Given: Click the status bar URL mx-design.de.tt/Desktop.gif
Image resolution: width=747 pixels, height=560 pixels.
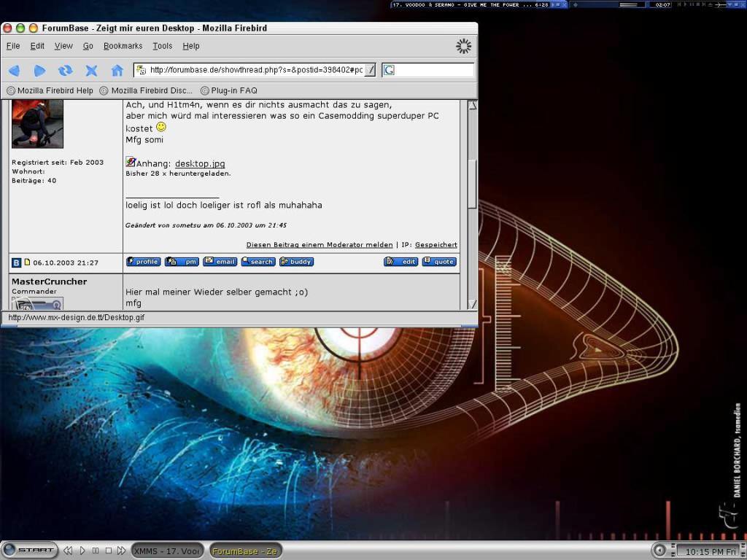Looking at the screenshot, I should coord(76,318).
